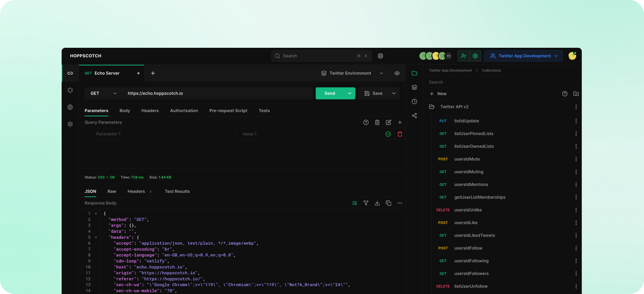The width and height of the screenshot is (644, 294).
Task: Click New to add a collection
Action: click(x=438, y=94)
